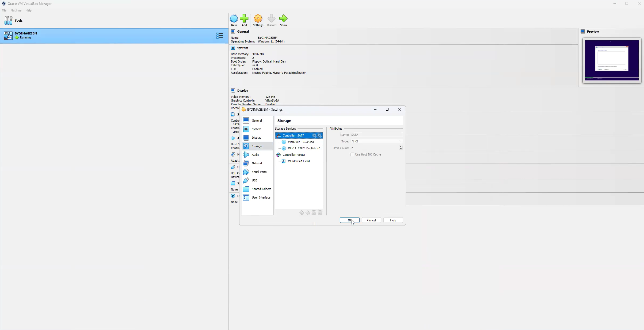Click Cancel to discard changes
Screen dimensions: 644x330
click(x=371, y=220)
